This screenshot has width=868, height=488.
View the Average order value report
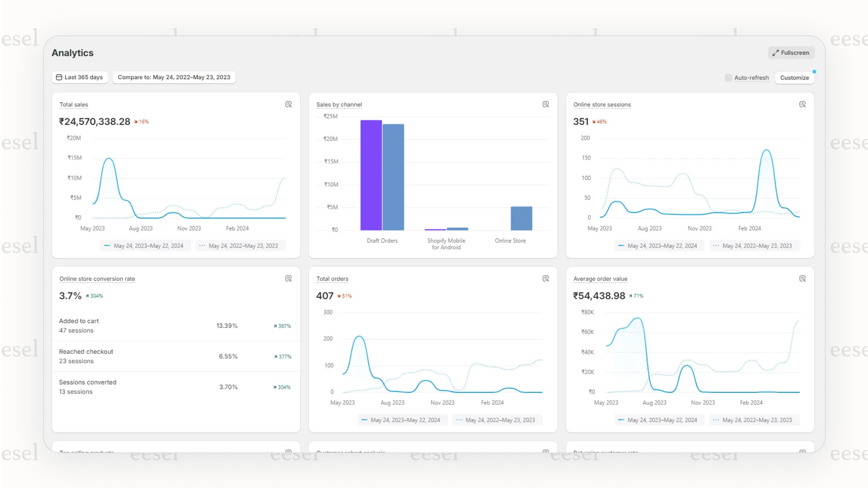pos(600,278)
